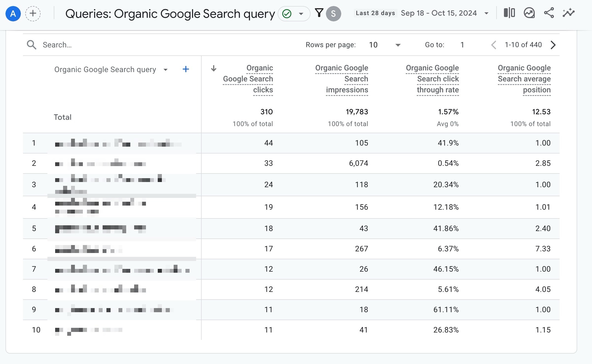The image size is (592, 364).
Task: Add a secondary dimension with blue plus
Action: click(x=186, y=69)
